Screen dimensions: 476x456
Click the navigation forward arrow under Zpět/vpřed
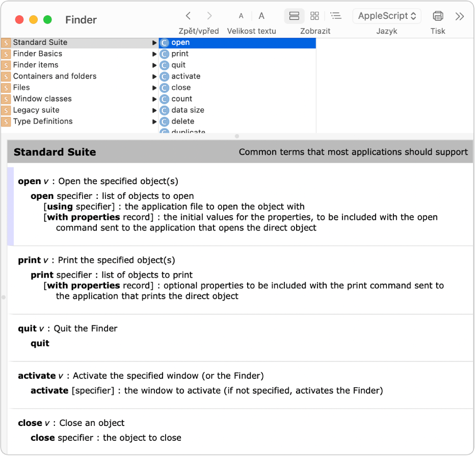point(209,16)
